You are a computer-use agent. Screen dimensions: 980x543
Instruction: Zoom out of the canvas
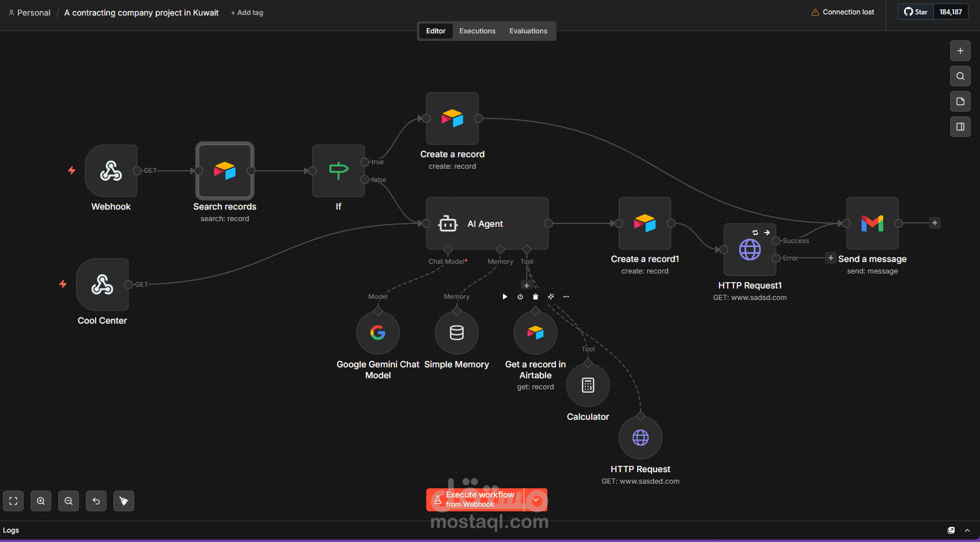point(69,501)
